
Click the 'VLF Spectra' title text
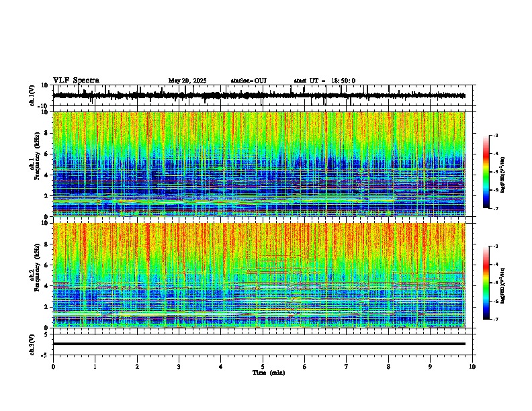[76, 81]
